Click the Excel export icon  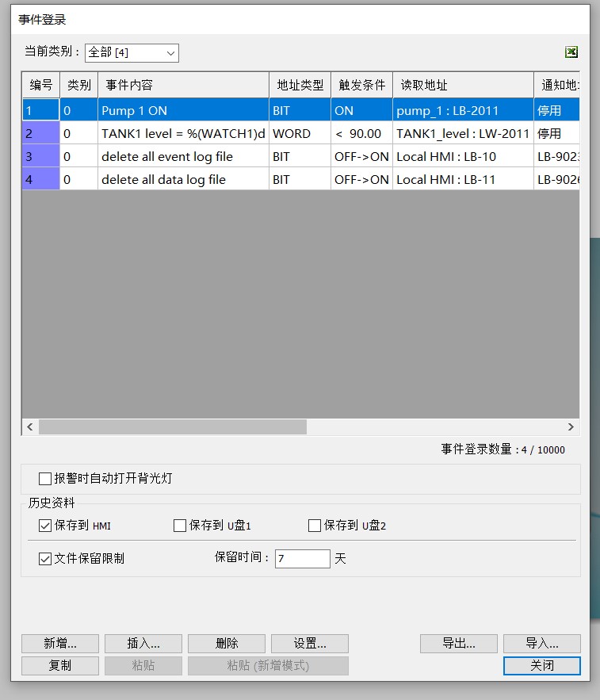(x=571, y=52)
